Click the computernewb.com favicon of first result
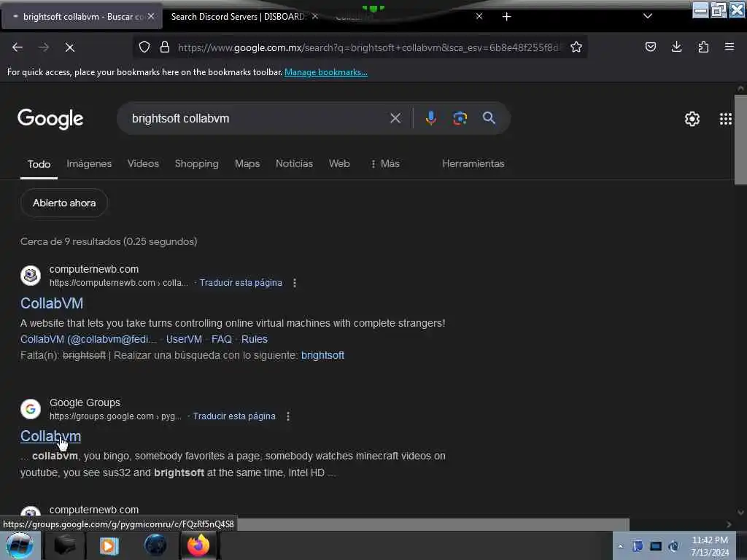This screenshot has width=747, height=560. point(31,275)
